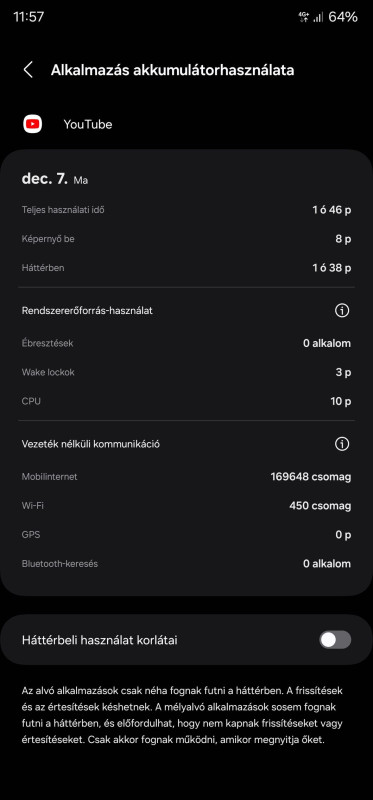Tap the clock in status bar
This screenshot has width=373, height=800.
pos(29,17)
